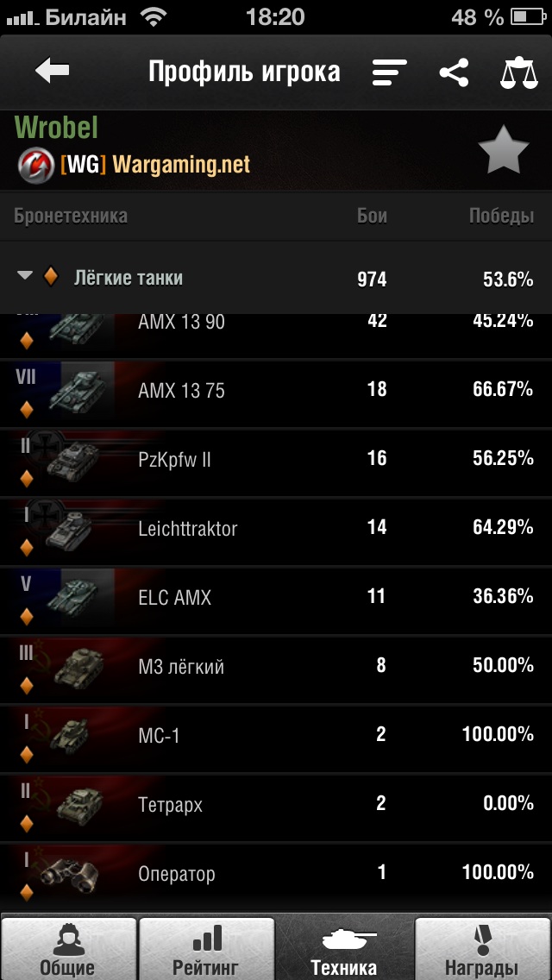552x980 pixels.
Task: Open the PzKpfw II tank row
Action: point(276,460)
